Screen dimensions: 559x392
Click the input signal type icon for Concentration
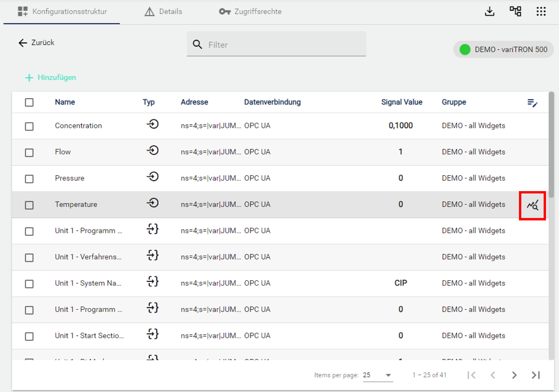153,124
